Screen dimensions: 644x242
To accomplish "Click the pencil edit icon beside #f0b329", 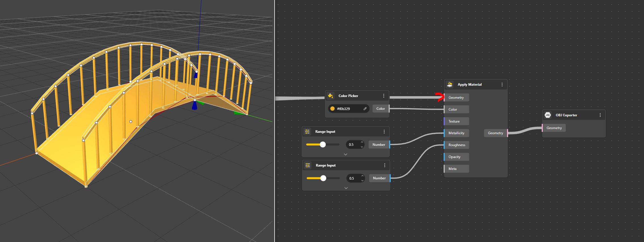I will click(365, 109).
